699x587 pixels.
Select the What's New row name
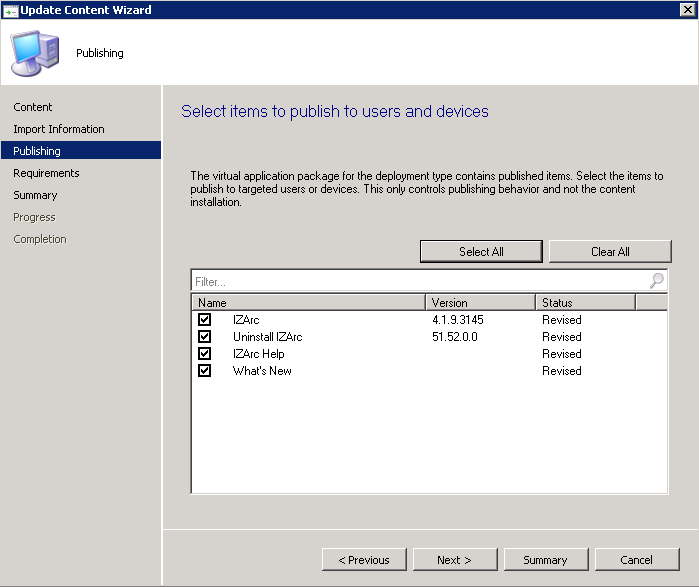pos(262,370)
